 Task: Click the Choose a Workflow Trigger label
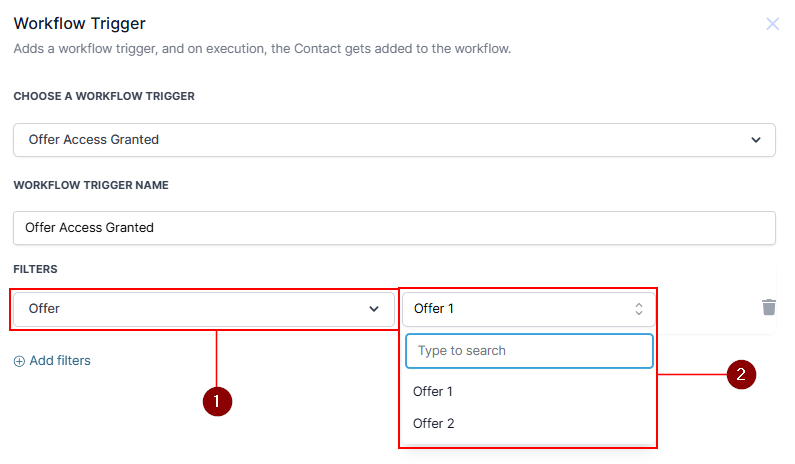pyautogui.click(x=104, y=96)
